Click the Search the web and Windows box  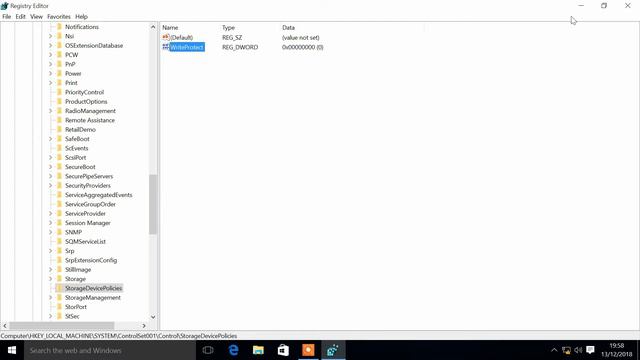pos(110,350)
